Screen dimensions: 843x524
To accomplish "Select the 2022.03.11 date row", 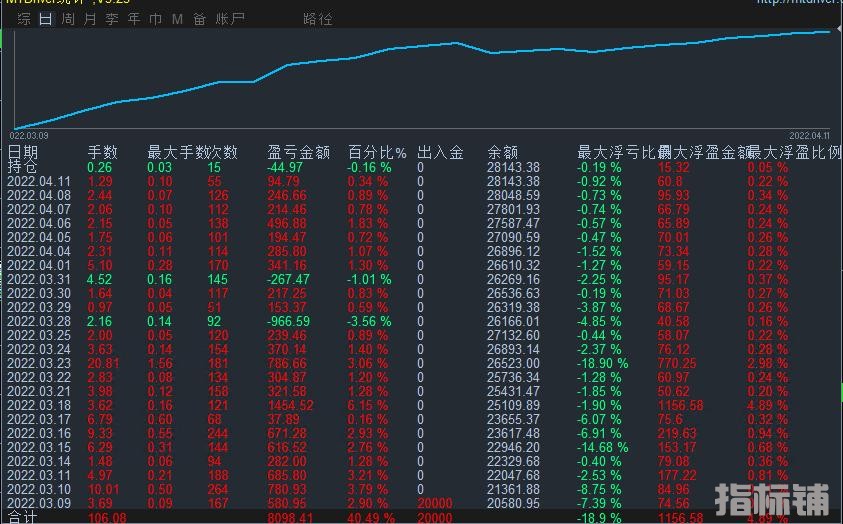I will coord(39,475).
